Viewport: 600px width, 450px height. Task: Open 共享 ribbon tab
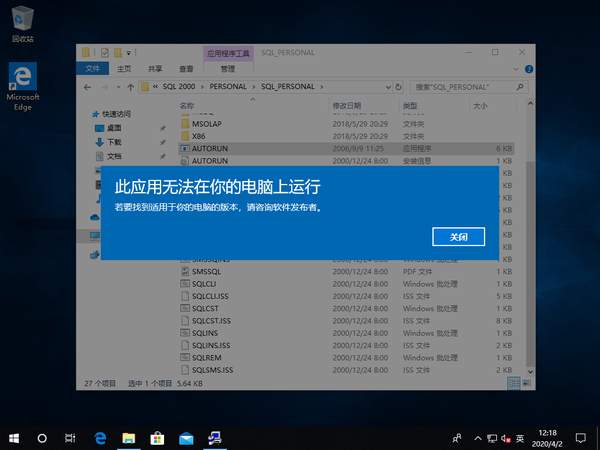point(155,68)
